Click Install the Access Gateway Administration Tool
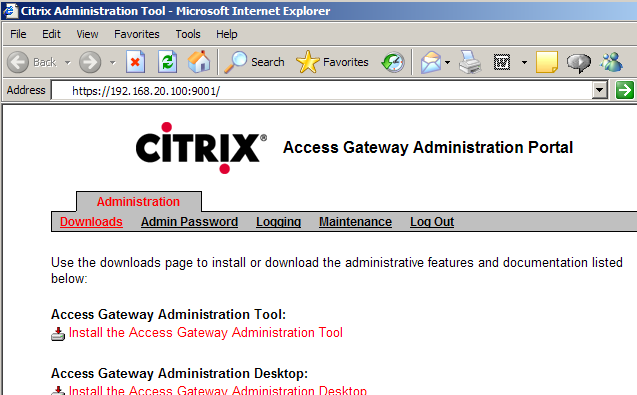Screen dimensions: 637x395 [x=206, y=332]
